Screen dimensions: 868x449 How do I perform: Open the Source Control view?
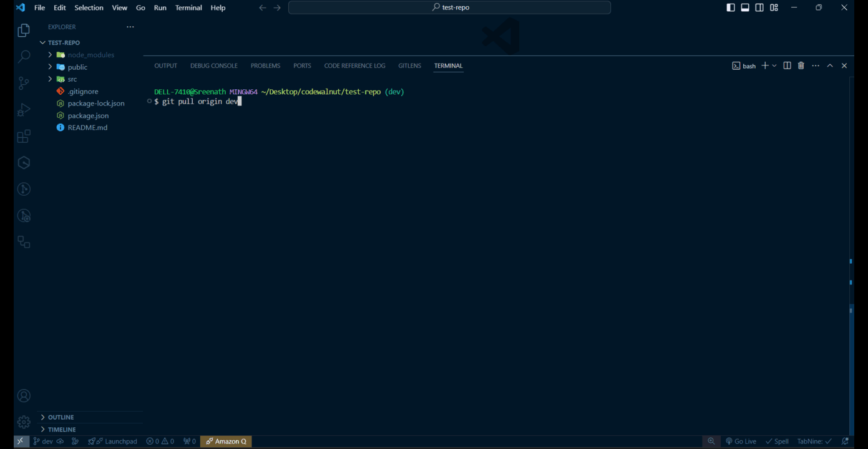click(24, 83)
